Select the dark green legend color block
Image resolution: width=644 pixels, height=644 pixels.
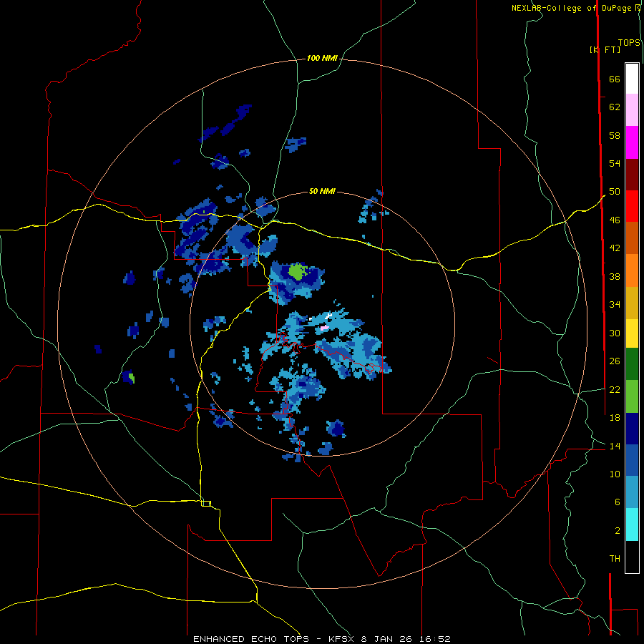point(632,364)
